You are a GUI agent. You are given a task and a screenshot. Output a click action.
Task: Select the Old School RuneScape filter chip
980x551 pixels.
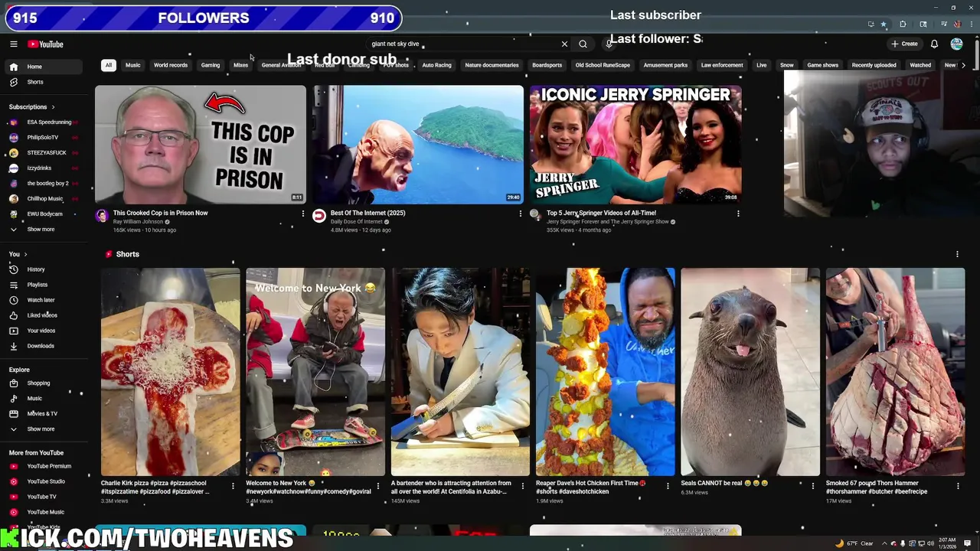tap(603, 65)
